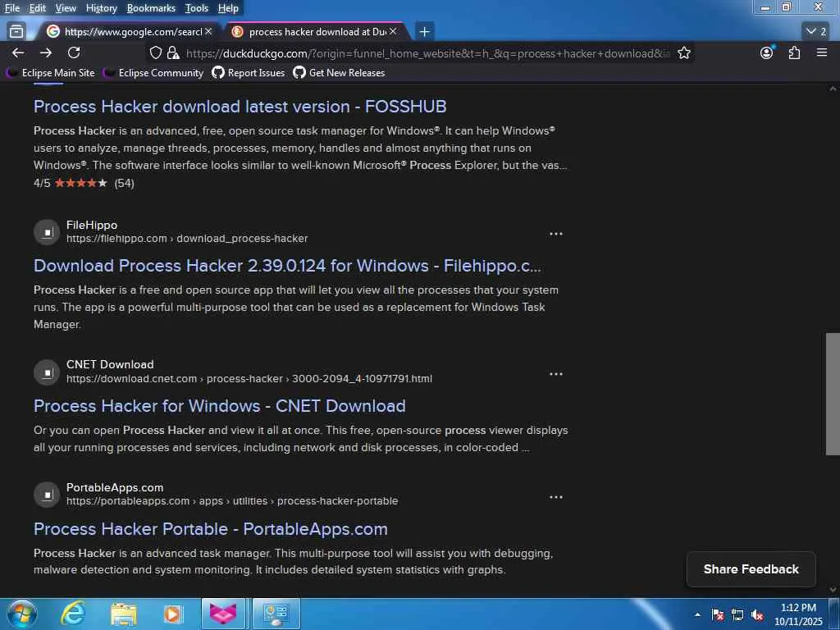The image size is (840, 630).
Task: Open the FOSSHUB Process Hacker download link
Action: 240,107
